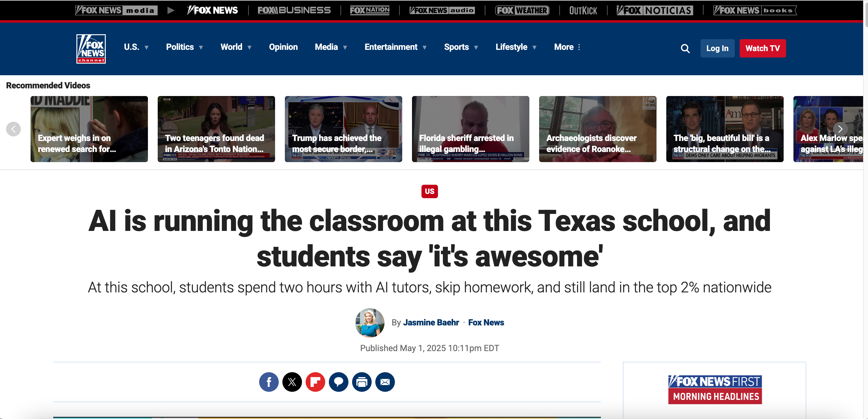Screen dimensions: 868x419
Task: Open the search magnifier icon
Action: point(685,49)
